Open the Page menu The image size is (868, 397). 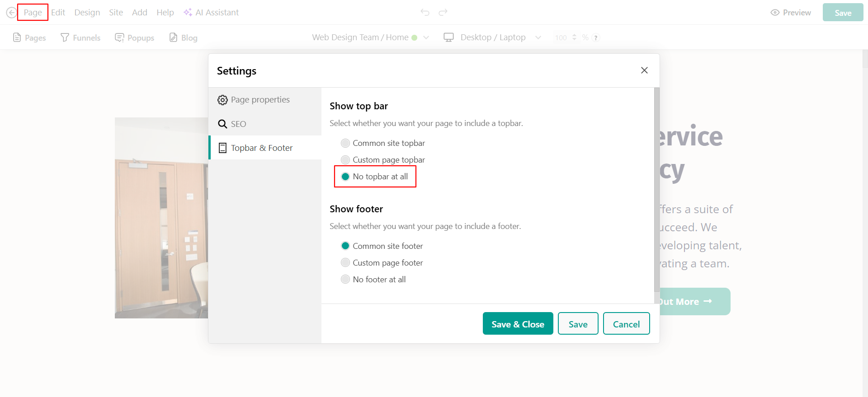click(x=33, y=12)
